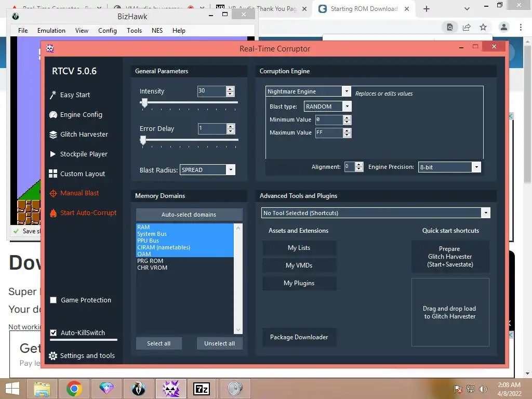Open the speaker app in taskbar

coord(235,389)
